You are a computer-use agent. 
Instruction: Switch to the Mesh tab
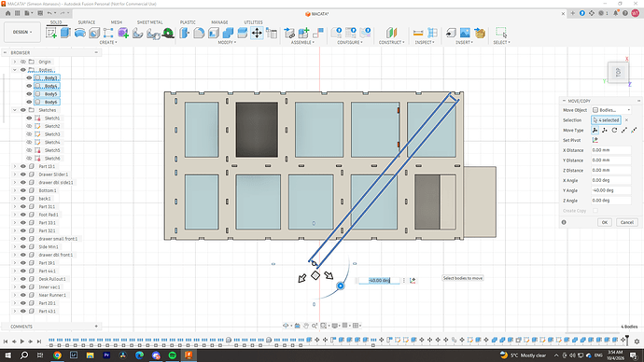pos(117,22)
